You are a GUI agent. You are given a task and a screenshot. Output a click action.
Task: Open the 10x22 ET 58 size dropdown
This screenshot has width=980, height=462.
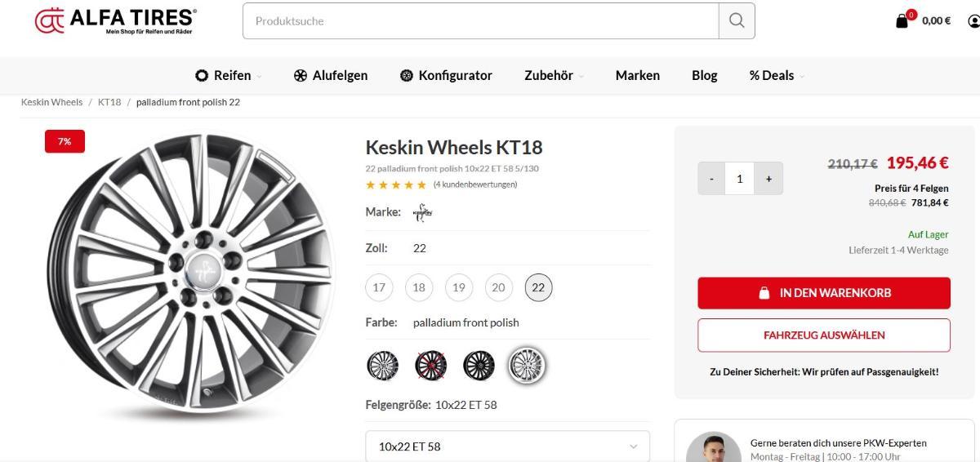tap(508, 446)
